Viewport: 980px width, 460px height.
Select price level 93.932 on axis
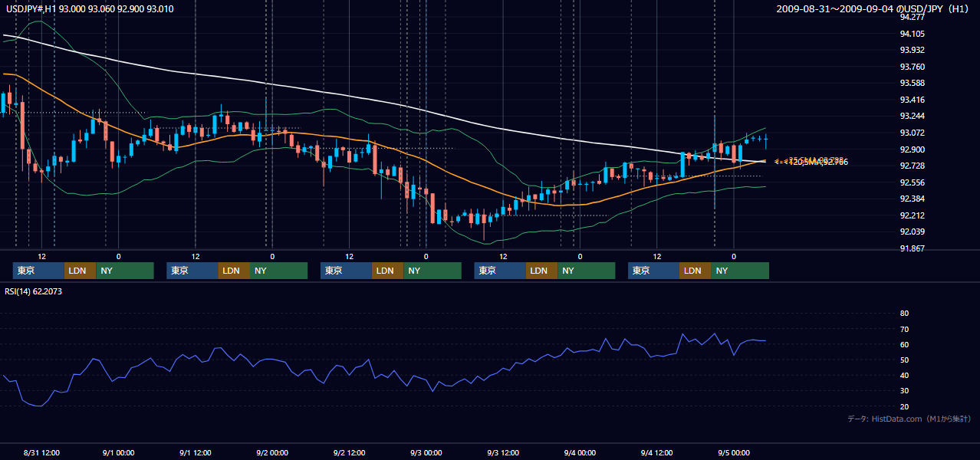pos(912,50)
